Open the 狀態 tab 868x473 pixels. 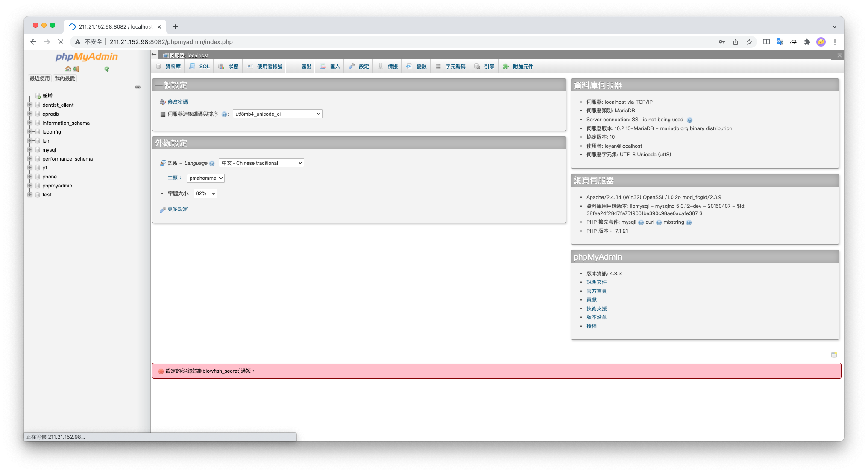click(229, 67)
